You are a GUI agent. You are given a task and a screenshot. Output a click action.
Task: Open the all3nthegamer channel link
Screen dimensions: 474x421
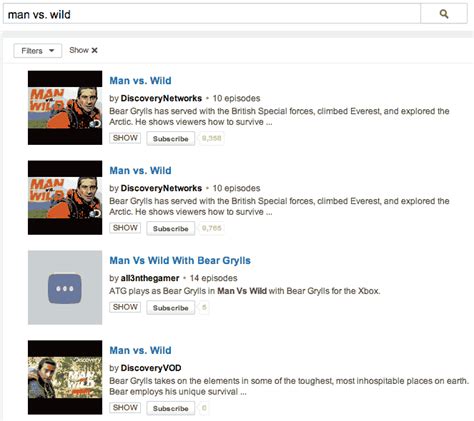[150, 278]
